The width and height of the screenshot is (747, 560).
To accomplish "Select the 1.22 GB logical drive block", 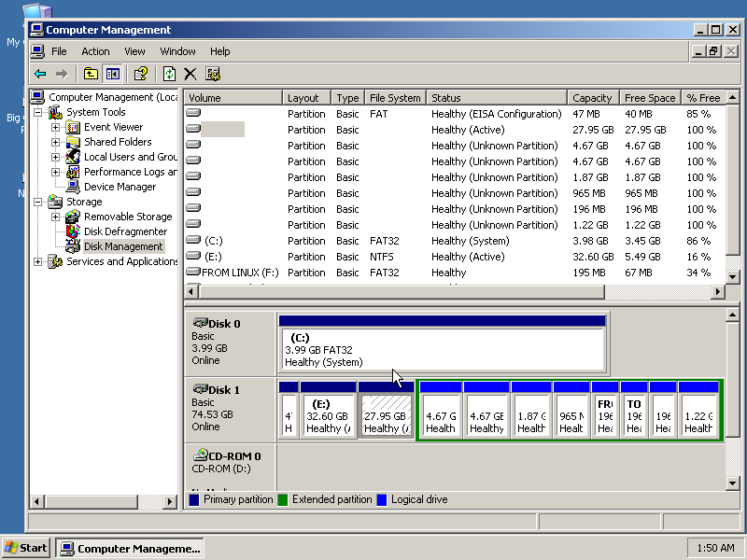I will 698,414.
